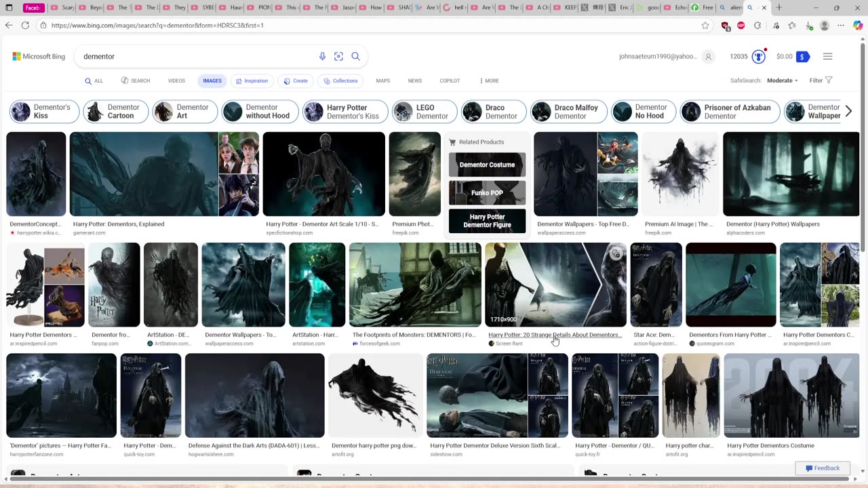Open the Extensions puzzle icon
This screenshot has width=868, height=488.
(x=757, y=26)
